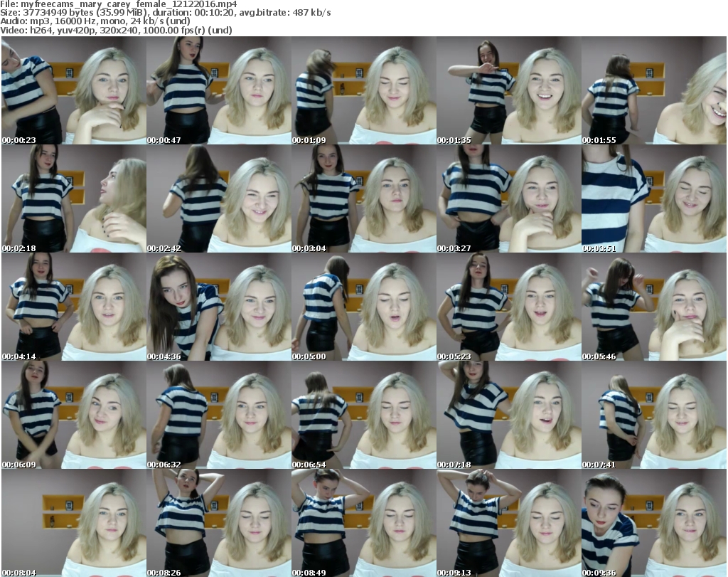Click the File name header line
The width and height of the screenshot is (728, 577).
click(x=119, y=4)
